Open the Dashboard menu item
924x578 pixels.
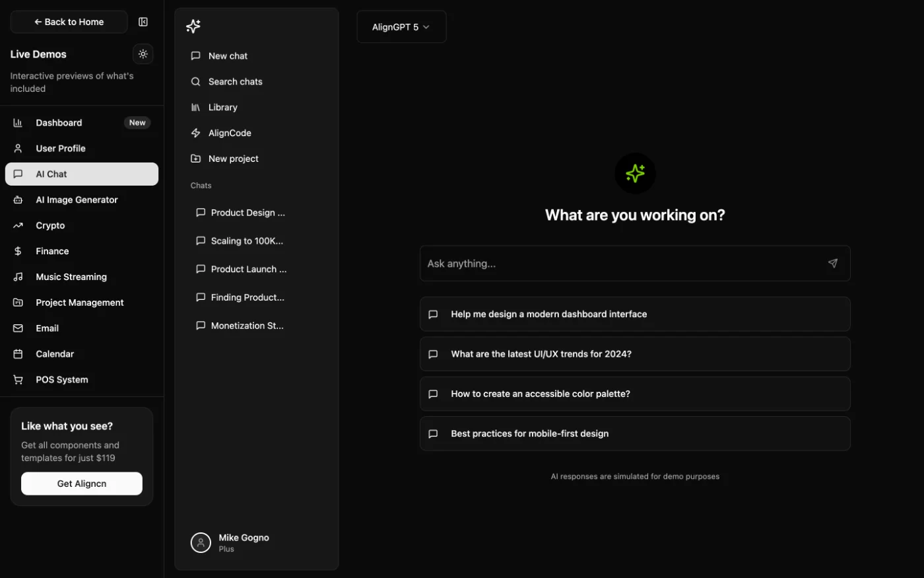point(82,123)
